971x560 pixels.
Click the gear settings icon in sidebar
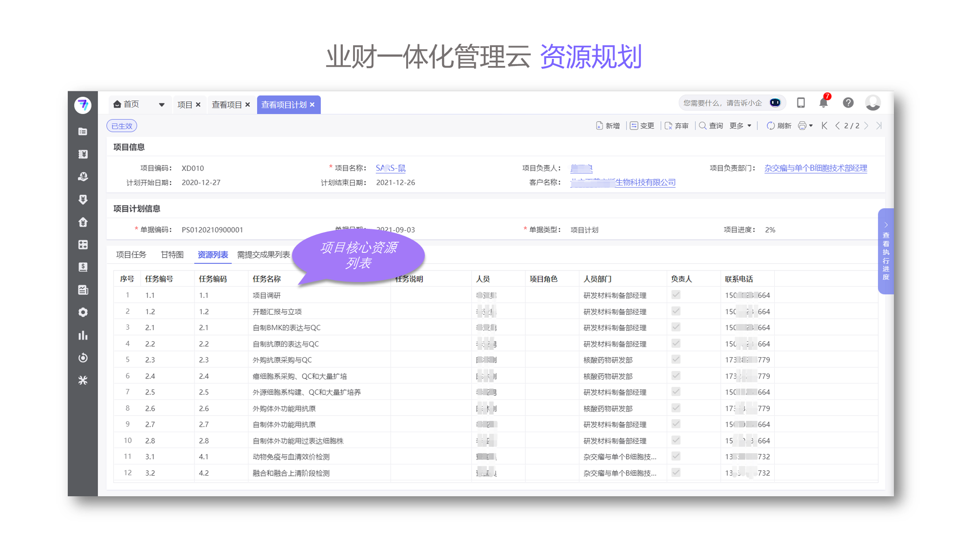[83, 313]
